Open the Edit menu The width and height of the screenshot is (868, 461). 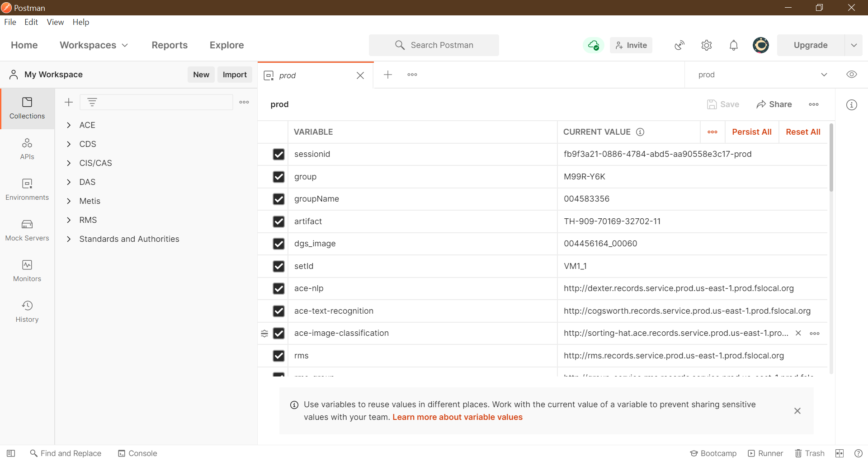click(x=31, y=22)
